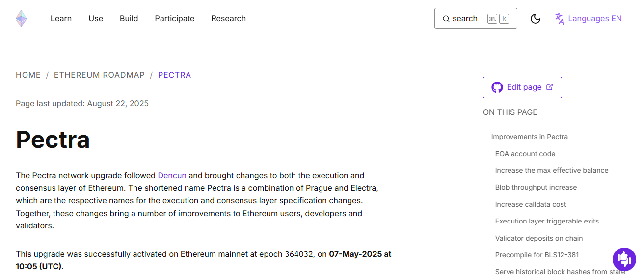Click the languages translate icon
Viewport: 644px width, 279px height.
[560, 19]
